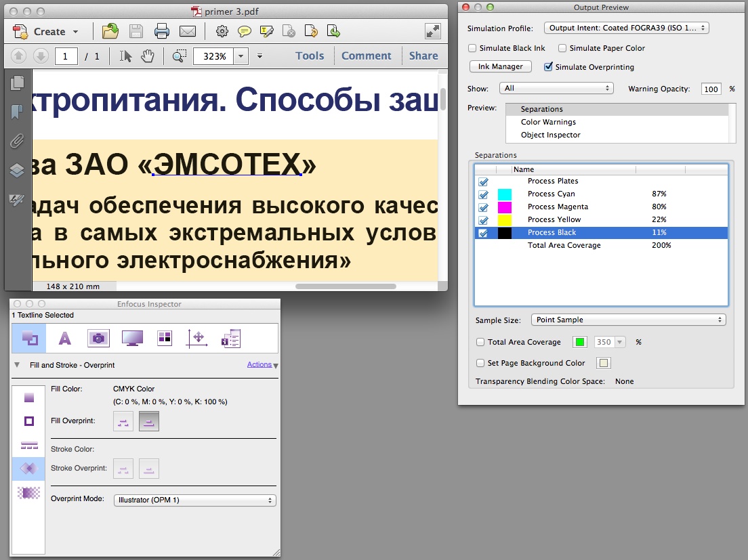Image resolution: width=748 pixels, height=560 pixels.
Task: Uncheck the Process Plates separation
Action: pyautogui.click(x=483, y=181)
